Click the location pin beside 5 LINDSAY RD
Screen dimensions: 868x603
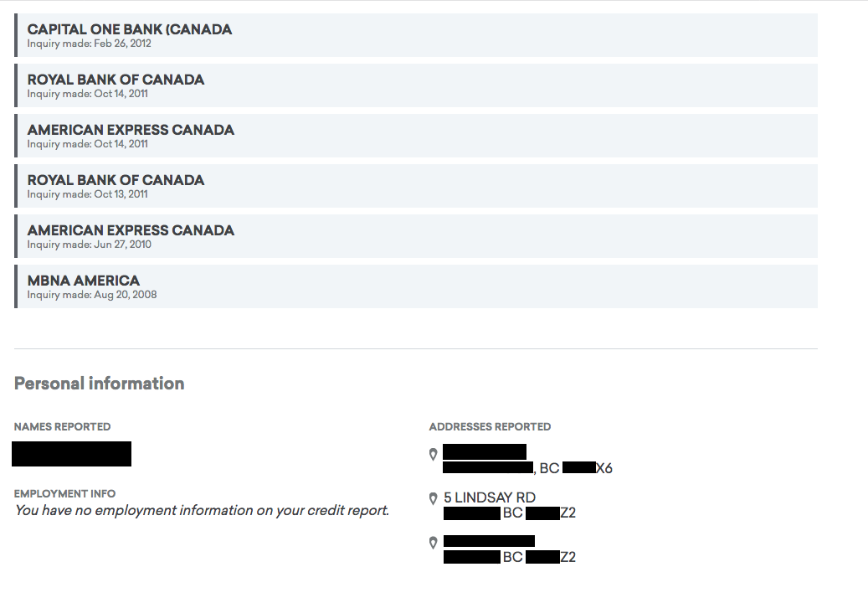(x=433, y=499)
